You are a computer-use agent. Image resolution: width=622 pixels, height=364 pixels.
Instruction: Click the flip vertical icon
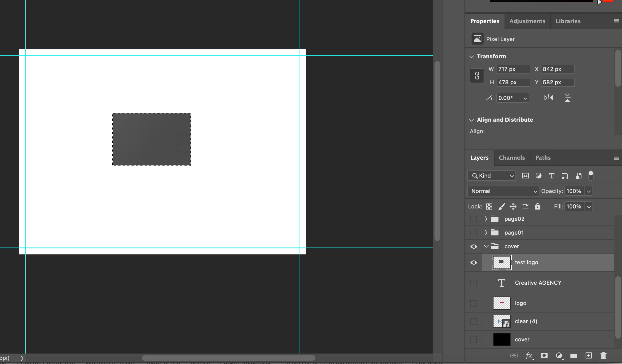pyautogui.click(x=567, y=98)
